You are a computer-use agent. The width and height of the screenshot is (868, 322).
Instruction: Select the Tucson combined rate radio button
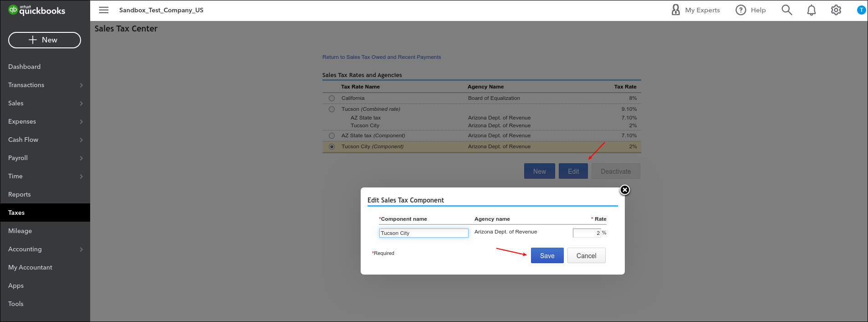(x=332, y=109)
